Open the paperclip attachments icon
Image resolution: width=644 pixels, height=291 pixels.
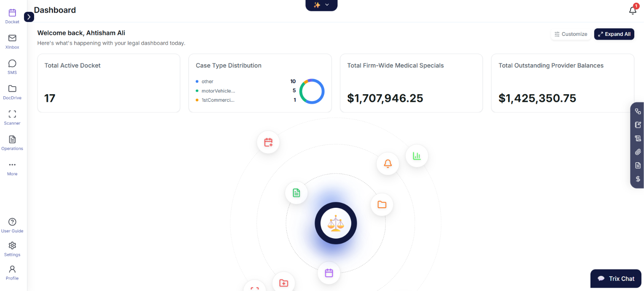pos(638,152)
